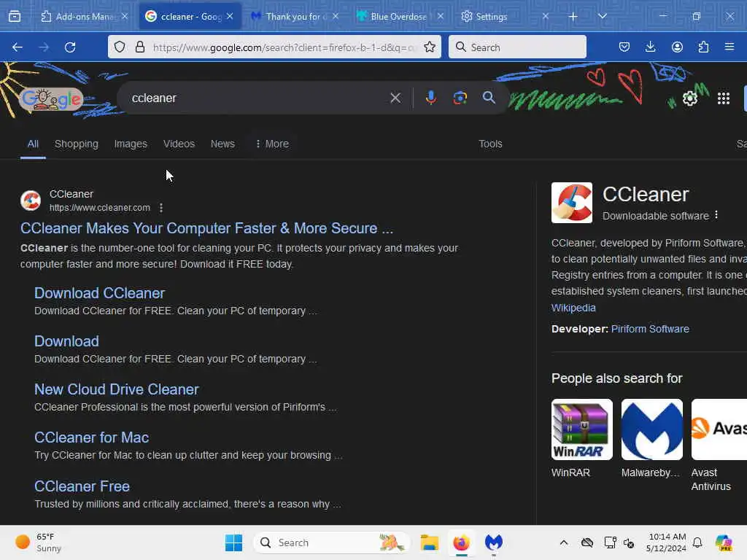
Task: Reload the current page
Action: (70, 47)
